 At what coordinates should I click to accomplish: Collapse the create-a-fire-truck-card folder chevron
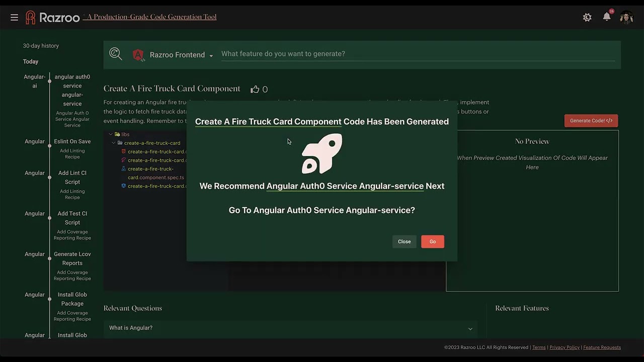tap(114, 143)
